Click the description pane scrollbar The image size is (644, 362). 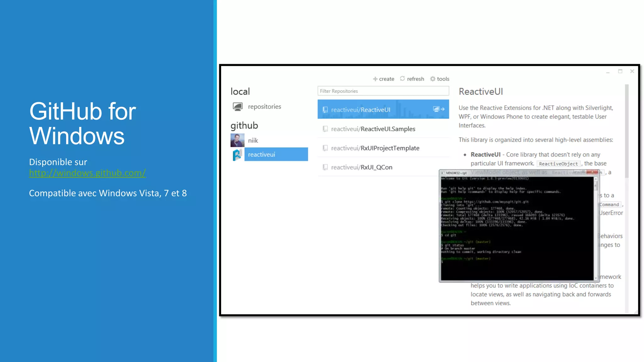[627, 131]
